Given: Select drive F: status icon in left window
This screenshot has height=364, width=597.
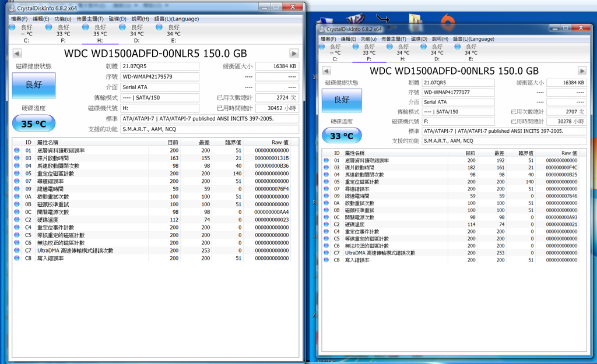Looking at the screenshot, I should [x=49, y=27].
